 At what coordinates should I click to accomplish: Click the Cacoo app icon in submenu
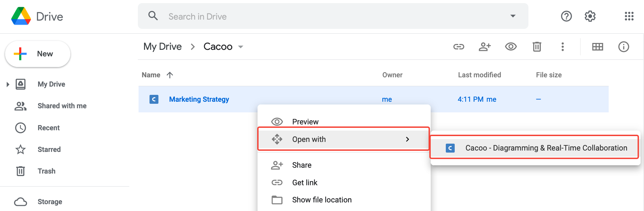coord(450,148)
